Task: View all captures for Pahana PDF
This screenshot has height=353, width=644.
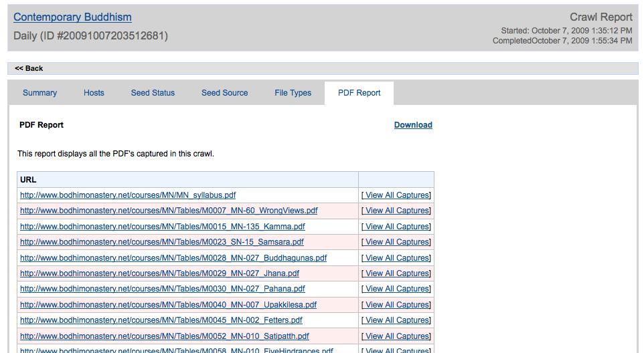Action: pos(396,289)
